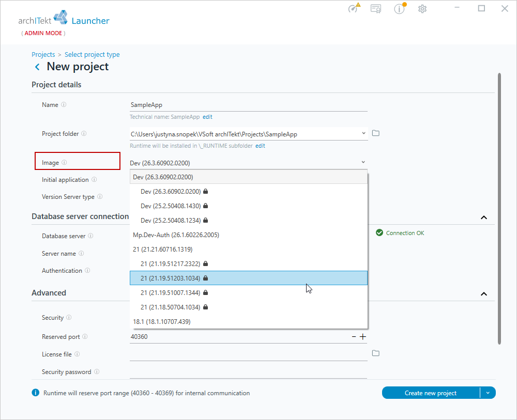Go back using the arrow beside New project

[37, 67]
